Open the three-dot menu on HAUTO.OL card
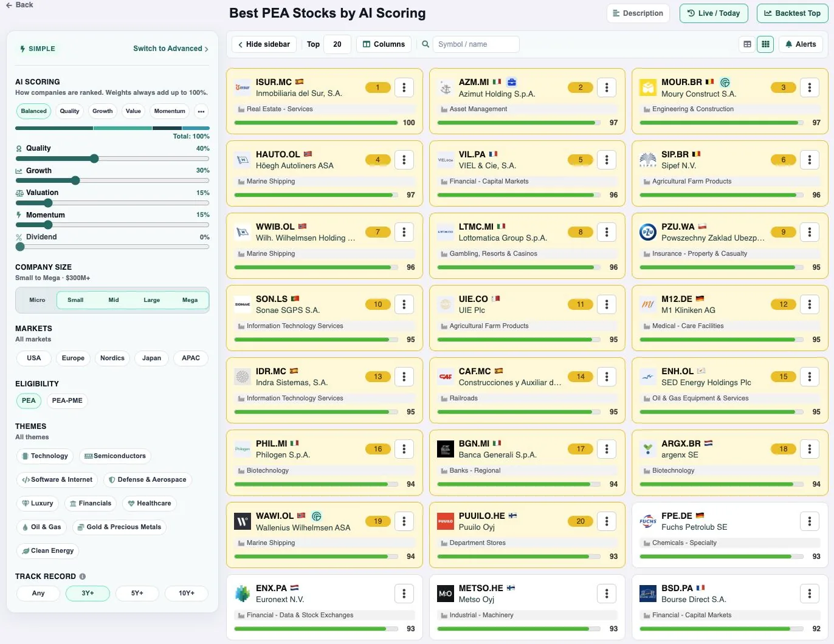The width and height of the screenshot is (834, 644). (404, 160)
